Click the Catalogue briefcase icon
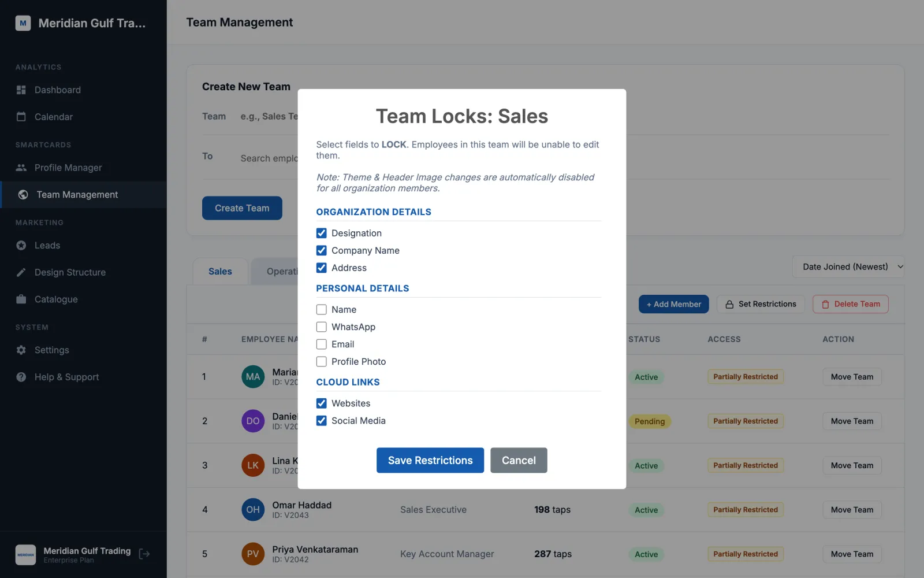924x578 pixels. click(x=21, y=299)
